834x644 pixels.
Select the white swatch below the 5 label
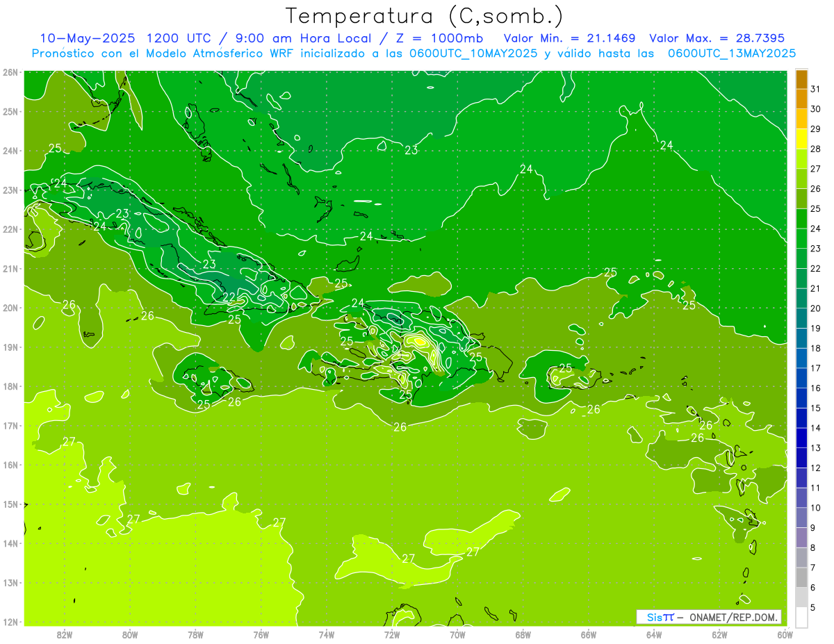coord(801,617)
